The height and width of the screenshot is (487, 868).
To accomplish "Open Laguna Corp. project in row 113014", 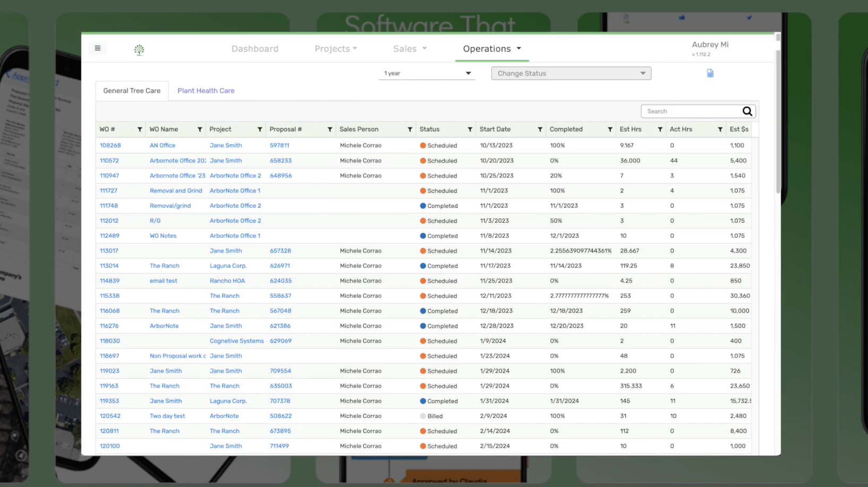I will click(228, 266).
